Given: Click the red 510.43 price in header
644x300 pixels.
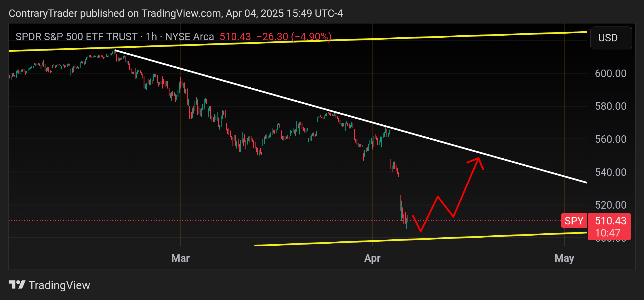Looking at the screenshot, I should pos(235,36).
